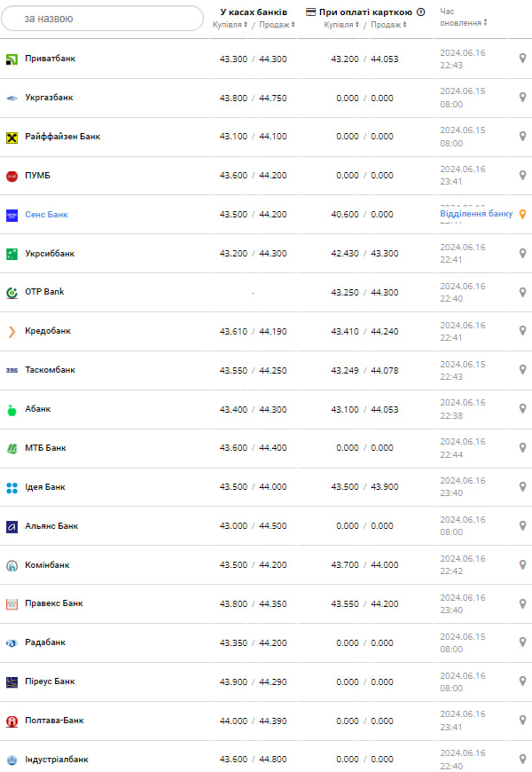Sort by cash desk Купівля column
This screenshot has width=532, height=772.
(x=231, y=25)
